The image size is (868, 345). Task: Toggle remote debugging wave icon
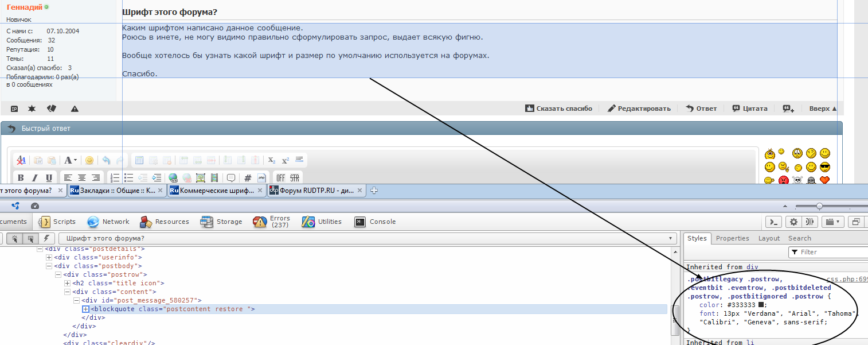pos(810,222)
